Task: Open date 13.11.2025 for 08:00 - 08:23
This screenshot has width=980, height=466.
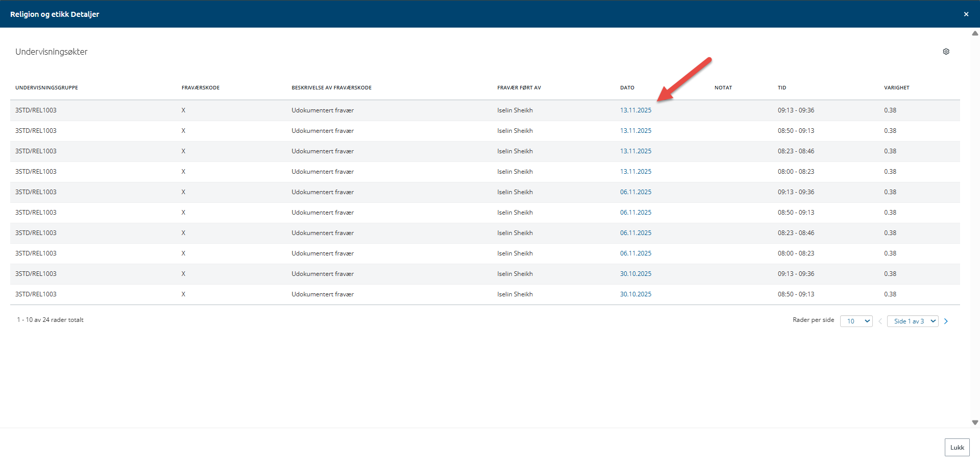Action: pyautogui.click(x=635, y=172)
